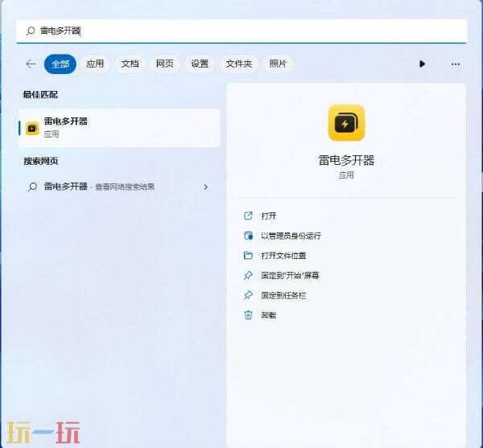Image resolution: width=483 pixels, height=448 pixels.
Task: Choose 打开文件位置
Action: tap(283, 256)
